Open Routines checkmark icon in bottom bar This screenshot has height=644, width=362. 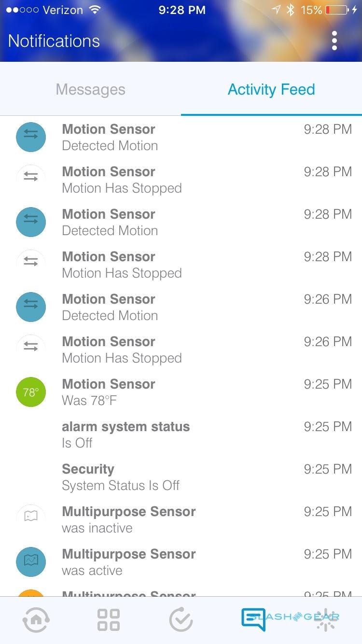point(181,620)
